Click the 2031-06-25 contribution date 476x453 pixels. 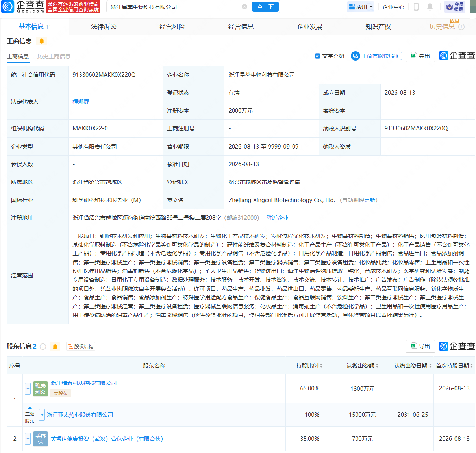click(x=413, y=415)
